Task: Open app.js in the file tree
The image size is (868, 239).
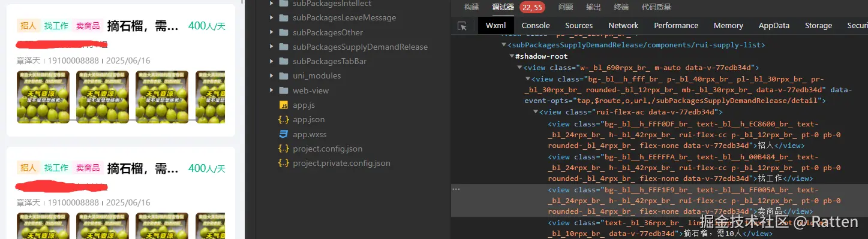Action: (x=304, y=105)
